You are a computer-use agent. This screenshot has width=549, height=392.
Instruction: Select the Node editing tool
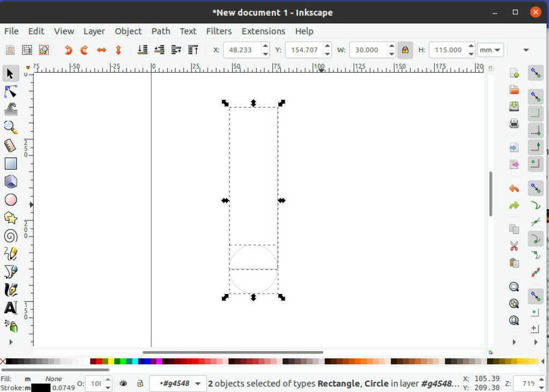coord(11,92)
